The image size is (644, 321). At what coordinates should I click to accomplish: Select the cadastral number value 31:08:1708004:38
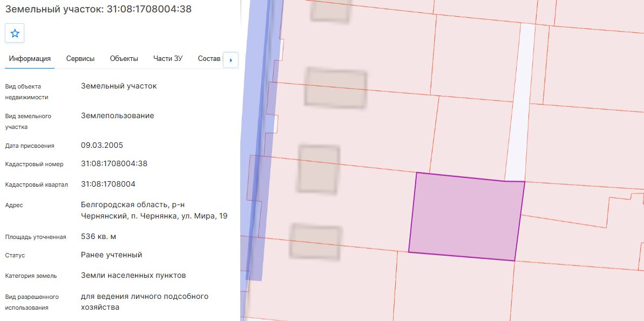(x=114, y=164)
